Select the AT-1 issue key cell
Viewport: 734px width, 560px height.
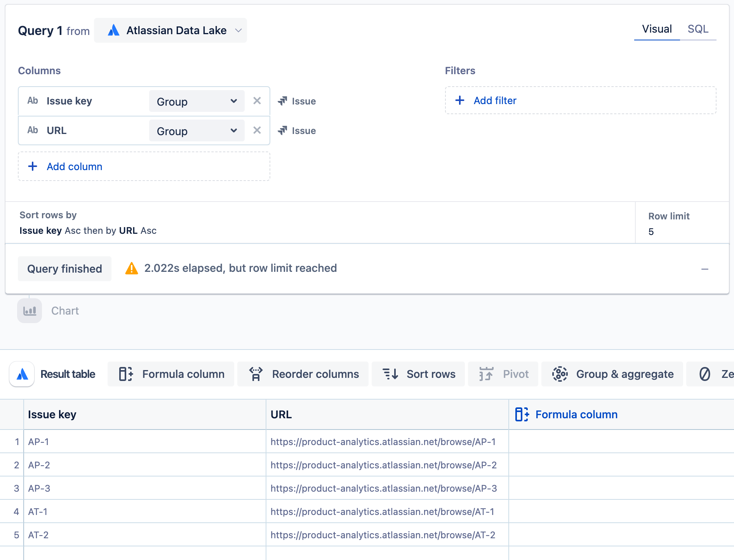pos(145,511)
